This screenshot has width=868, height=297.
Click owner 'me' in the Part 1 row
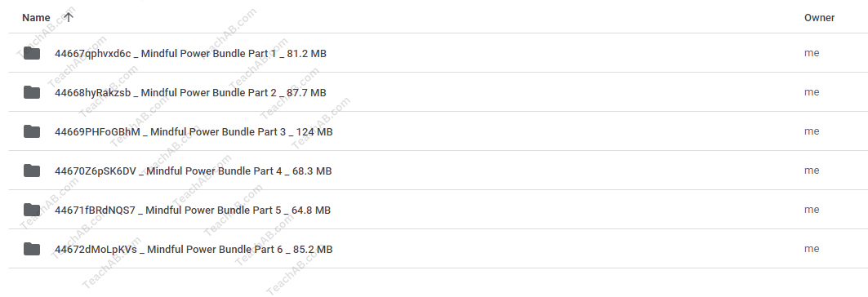(x=812, y=53)
